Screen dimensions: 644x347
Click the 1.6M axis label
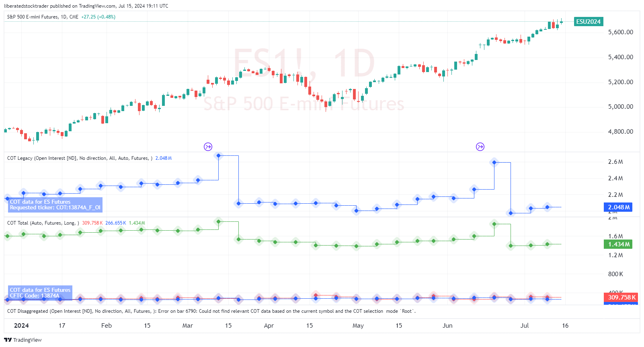(x=615, y=236)
